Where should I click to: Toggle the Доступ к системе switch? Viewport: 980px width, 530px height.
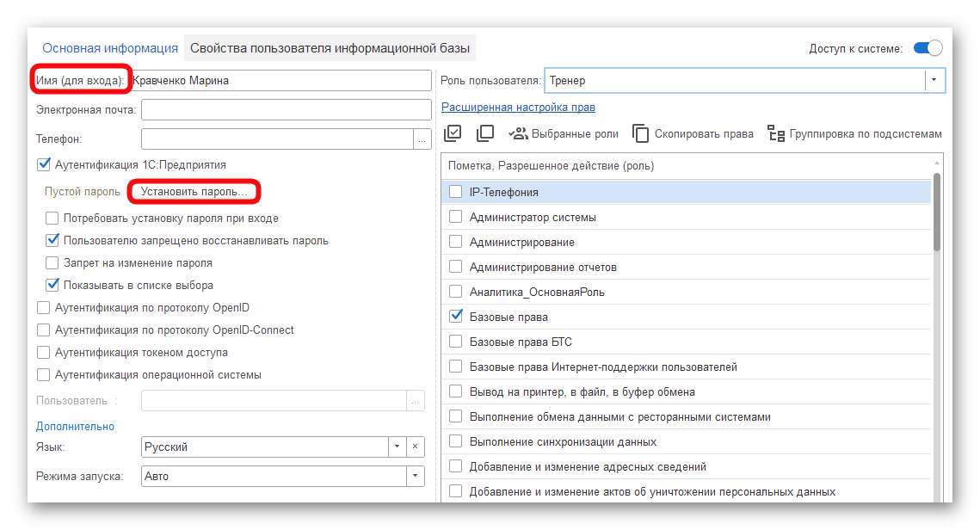click(928, 48)
